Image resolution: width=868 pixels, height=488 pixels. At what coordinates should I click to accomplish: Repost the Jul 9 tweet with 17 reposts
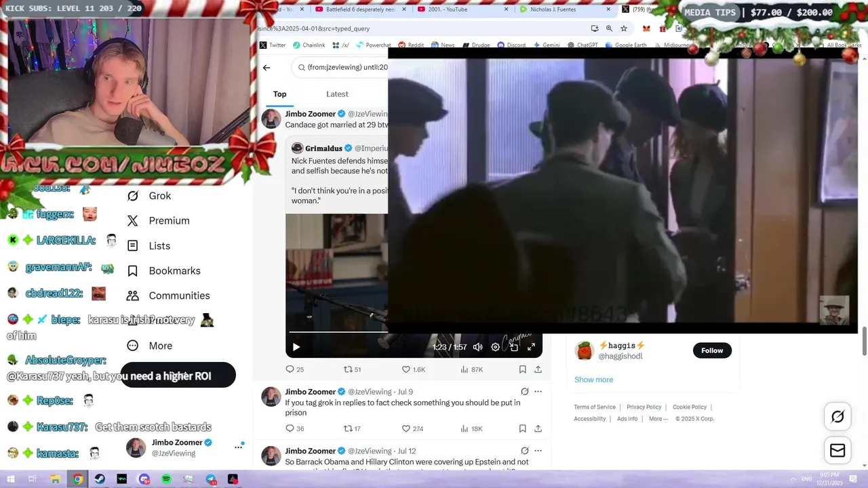tap(353, 428)
